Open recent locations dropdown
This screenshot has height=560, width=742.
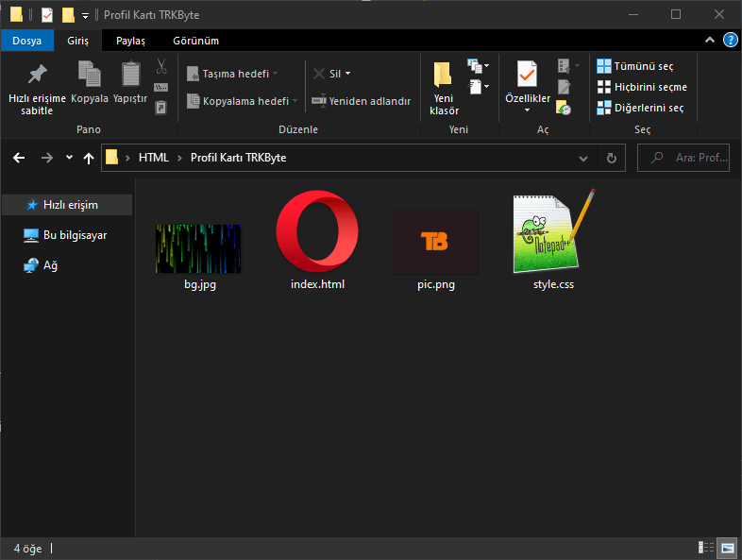(x=69, y=158)
